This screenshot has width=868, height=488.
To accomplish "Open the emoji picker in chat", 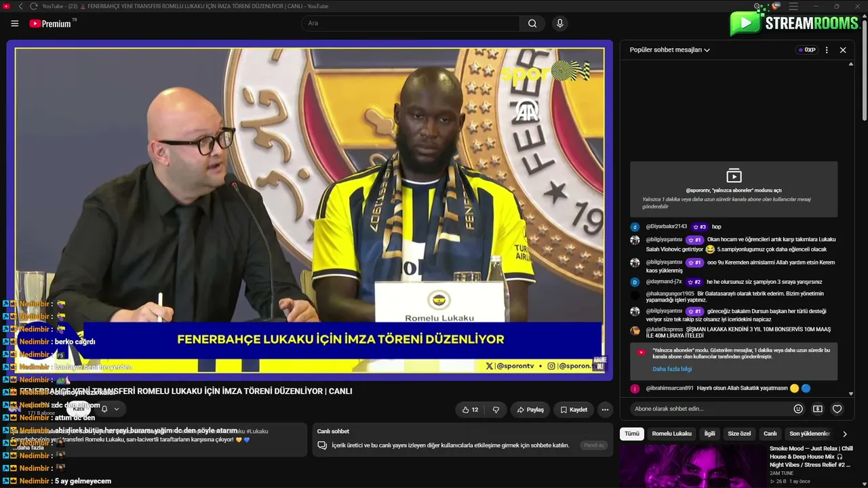I will click(x=798, y=409).
